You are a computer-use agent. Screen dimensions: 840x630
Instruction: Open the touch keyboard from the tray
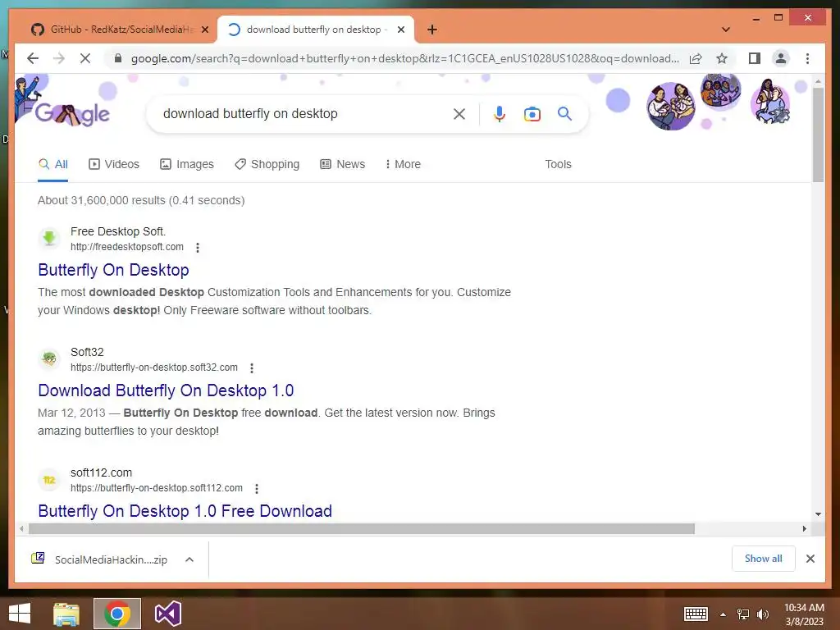[x=696, y=614]
